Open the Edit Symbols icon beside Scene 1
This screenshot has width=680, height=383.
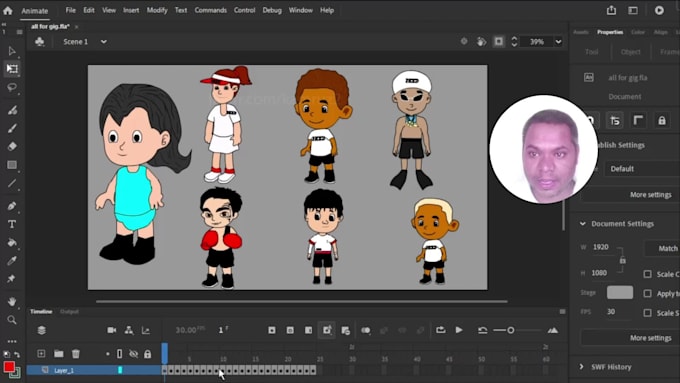(x=39, y=42)
